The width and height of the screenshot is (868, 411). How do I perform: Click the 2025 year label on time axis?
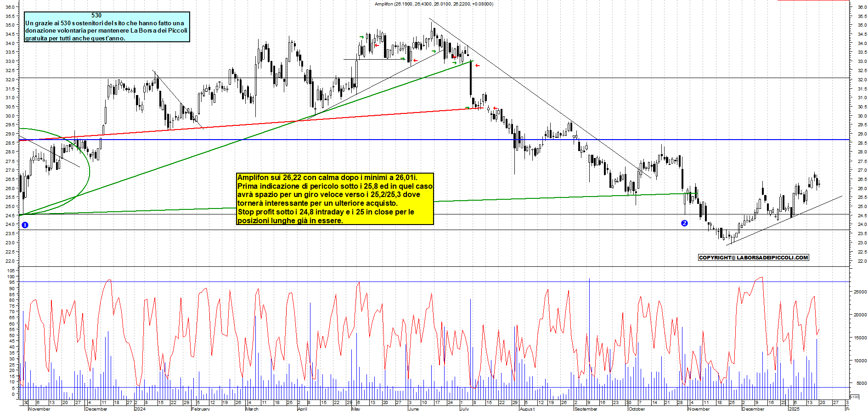[x=794, y=409]
